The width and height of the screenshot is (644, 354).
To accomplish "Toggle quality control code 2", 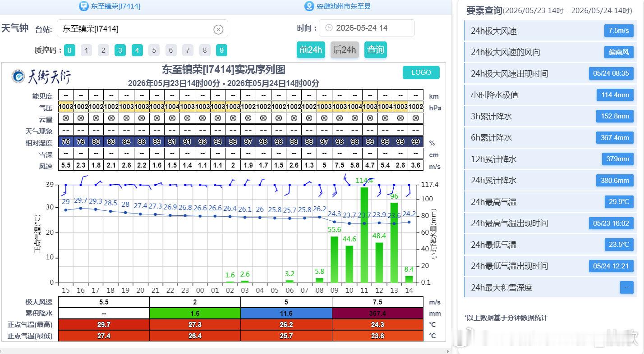I will 103,50.
